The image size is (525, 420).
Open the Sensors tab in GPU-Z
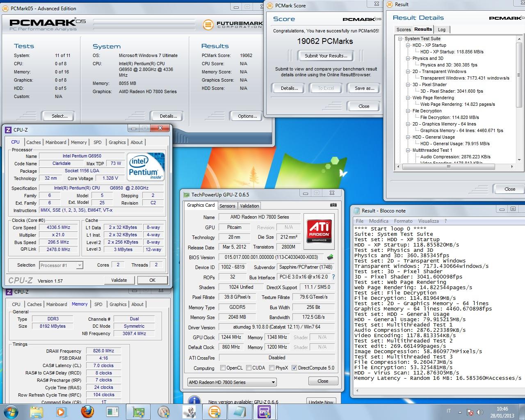227,206
